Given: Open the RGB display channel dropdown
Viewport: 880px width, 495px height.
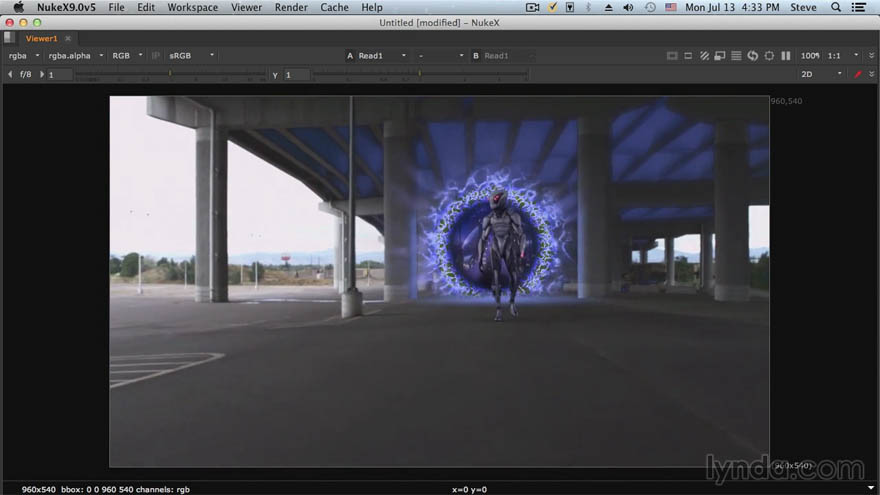Looking at the screenshot, I should (127, 56).
